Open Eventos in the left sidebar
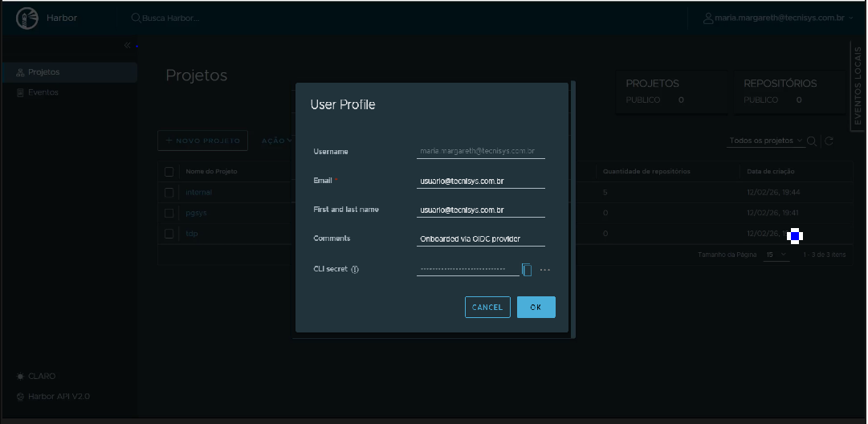Image resolution: width=868 pixels, height=424 pixels. tap(43, 92)
